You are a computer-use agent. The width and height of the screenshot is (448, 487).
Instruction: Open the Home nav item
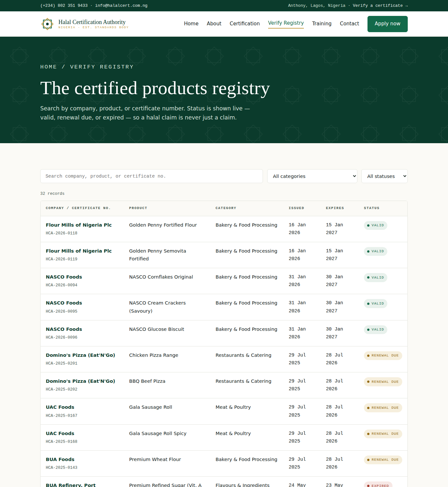click(191, 24)
